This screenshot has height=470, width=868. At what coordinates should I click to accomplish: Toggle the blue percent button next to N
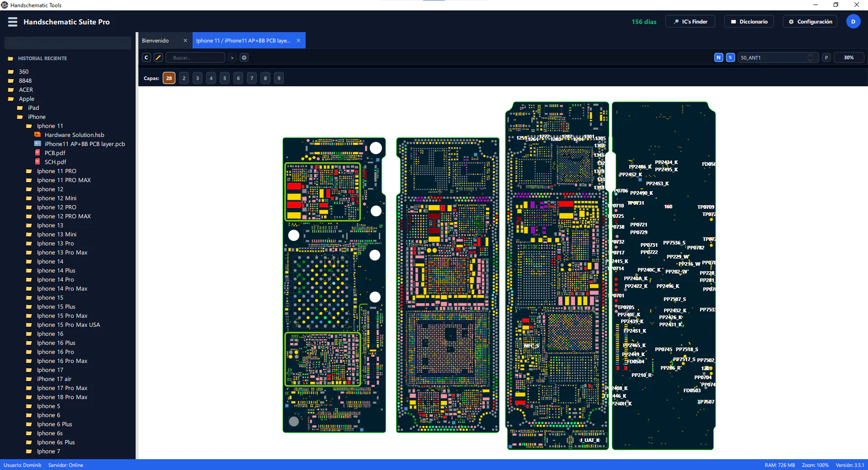point(730,57)
